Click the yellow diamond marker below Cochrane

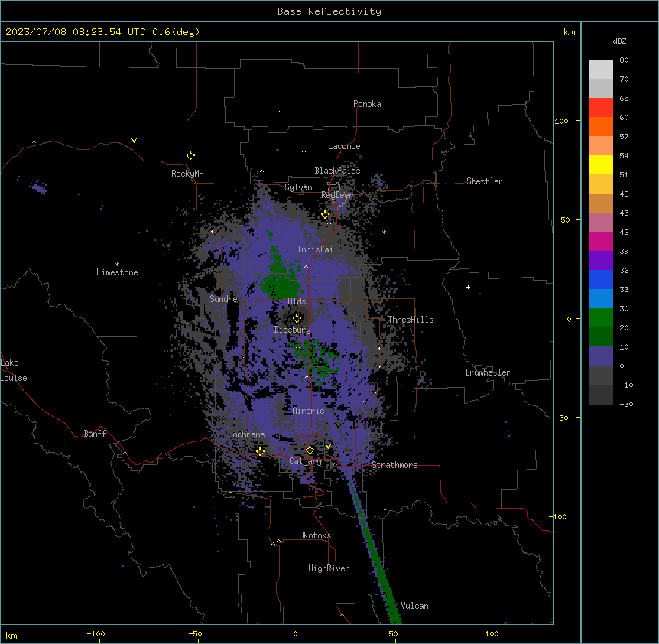260,452
